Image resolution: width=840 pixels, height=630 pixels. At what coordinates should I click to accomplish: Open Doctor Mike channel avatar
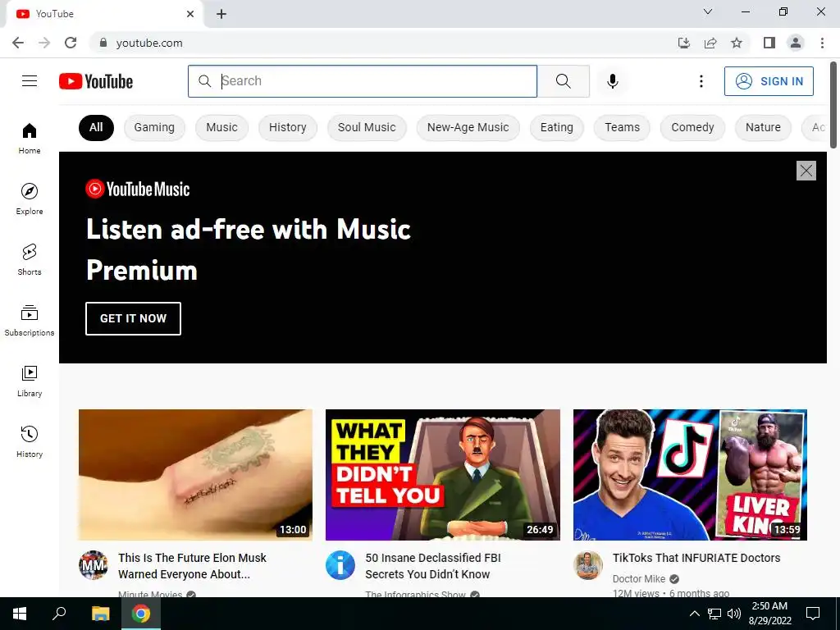pos(587,565)
